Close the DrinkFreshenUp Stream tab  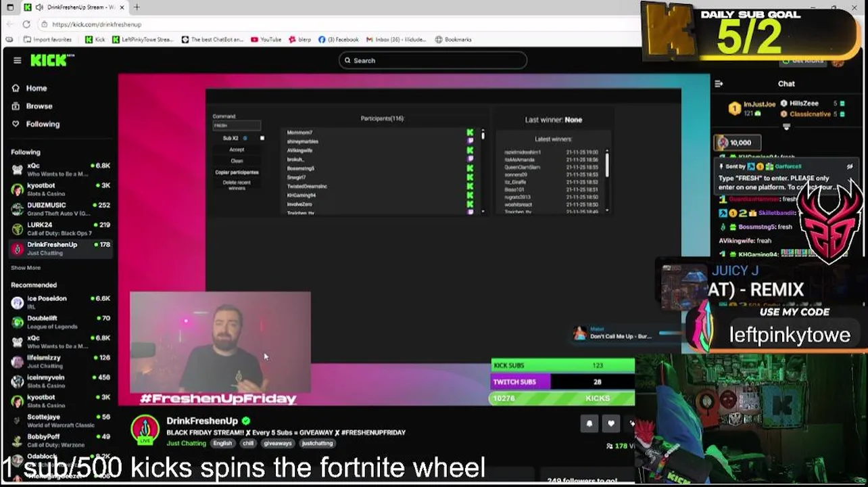tap(122, 7)
